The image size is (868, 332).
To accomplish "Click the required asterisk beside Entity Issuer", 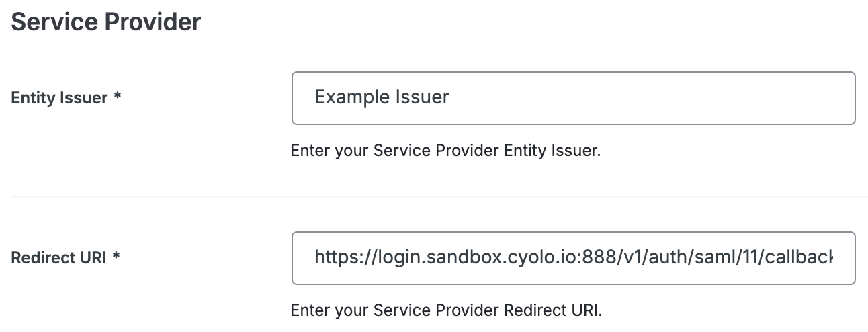I will pos(118,97).
